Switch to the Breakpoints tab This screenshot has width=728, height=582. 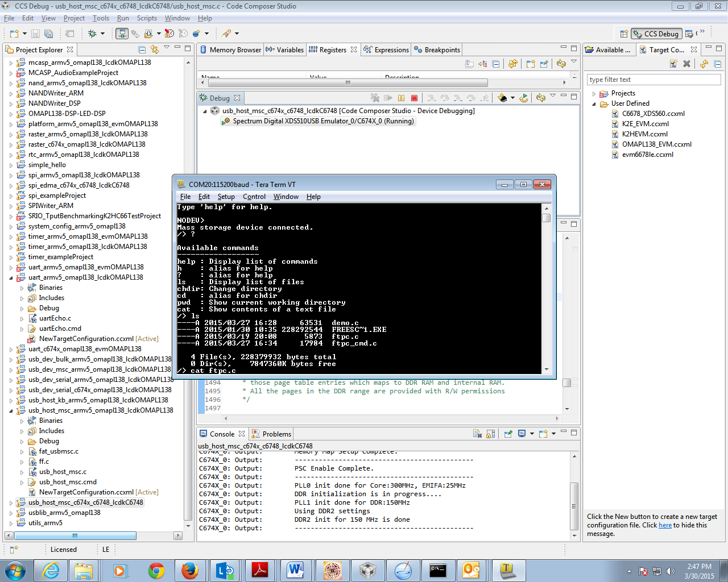tap(437, 50)
